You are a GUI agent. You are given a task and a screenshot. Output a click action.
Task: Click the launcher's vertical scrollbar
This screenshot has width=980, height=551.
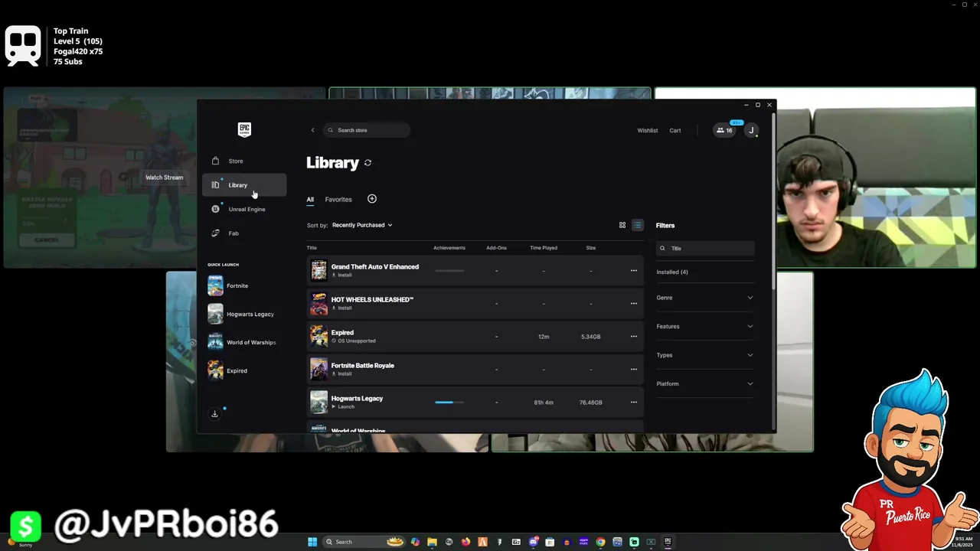773,201
